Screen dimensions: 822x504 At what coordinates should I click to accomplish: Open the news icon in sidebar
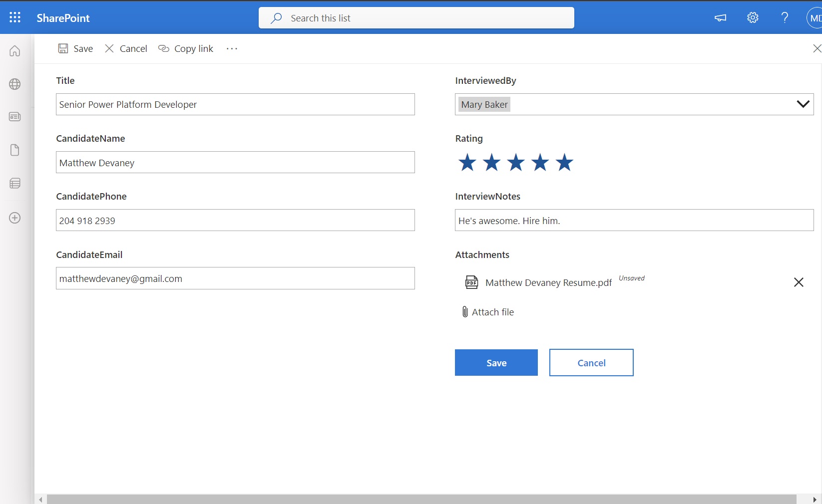point(14,117)
